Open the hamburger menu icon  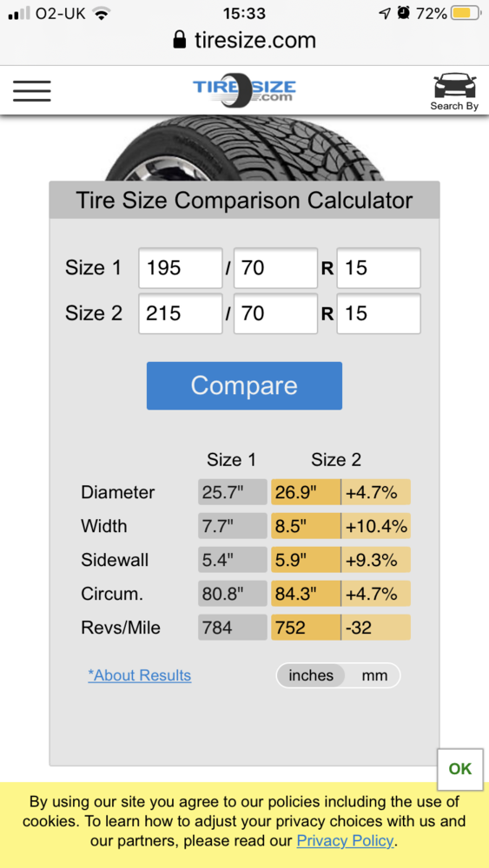(x=32, y=91)
